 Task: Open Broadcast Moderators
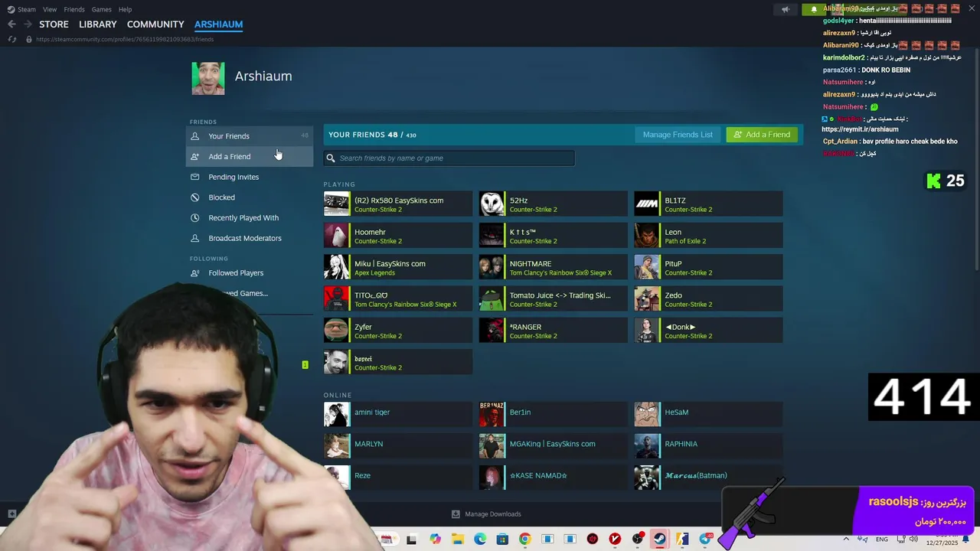[x=250, y=238]
